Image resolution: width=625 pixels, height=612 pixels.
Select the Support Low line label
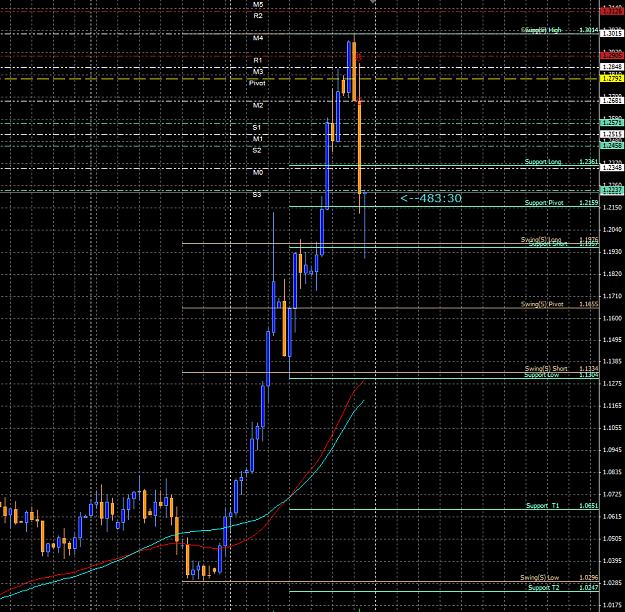coord(542,375)
